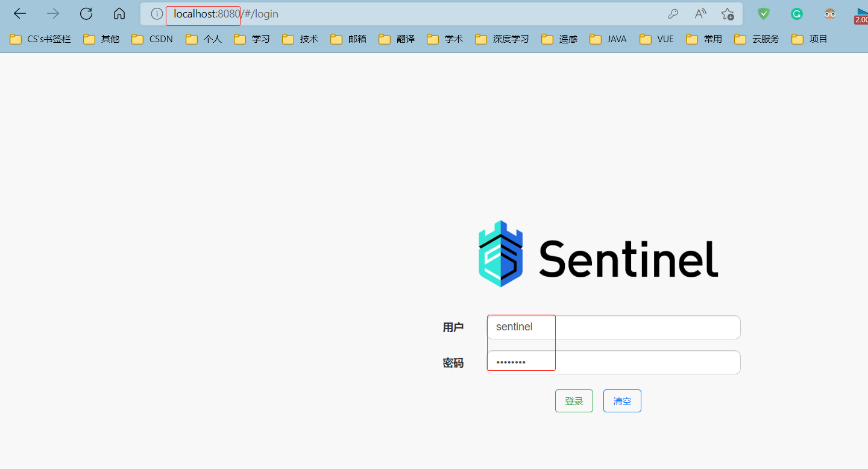This screenshot has height=469, width=868.
Task: Add this page to favorites star icon
Action: coord(728,14)
